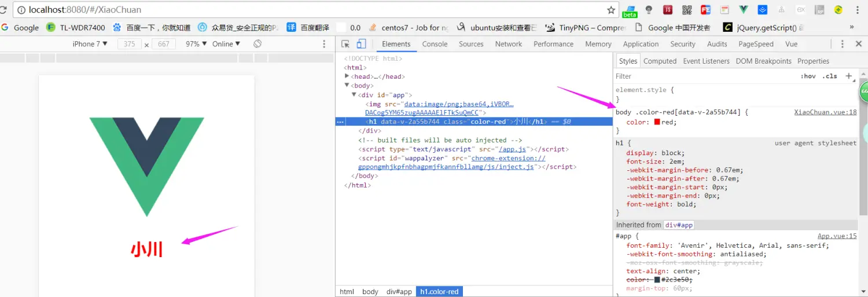Open DevTools customize three-dot menu
The width and height of the screenshot is (868, 297).
(843, 44)
